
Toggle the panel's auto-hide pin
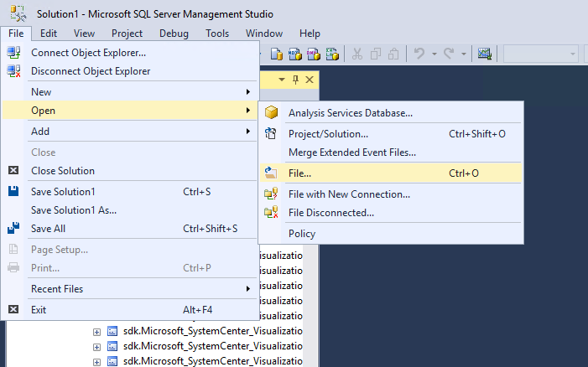pos(295,80)
